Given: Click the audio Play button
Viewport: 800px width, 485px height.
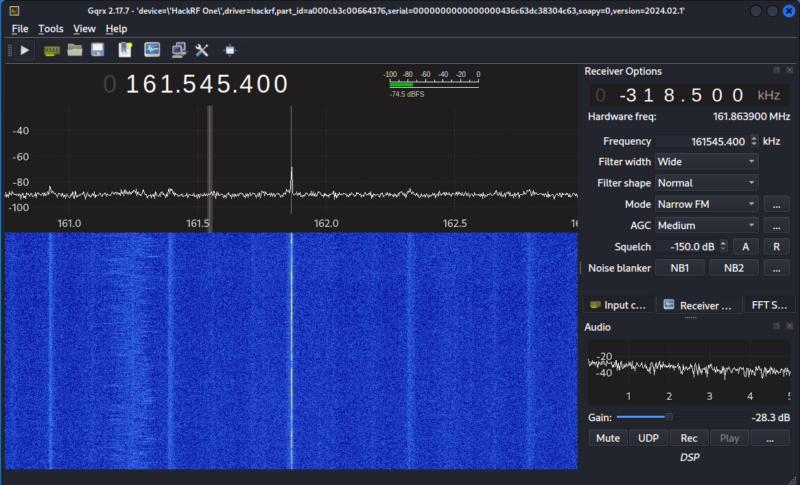Looking at the screenshot, I should [x=729, y=438].
